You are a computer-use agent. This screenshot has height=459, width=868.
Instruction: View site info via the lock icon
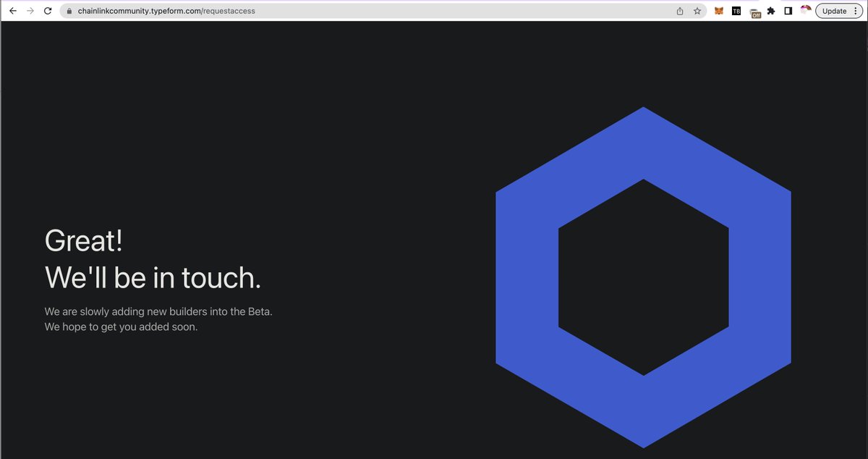(x=69, y=12)
